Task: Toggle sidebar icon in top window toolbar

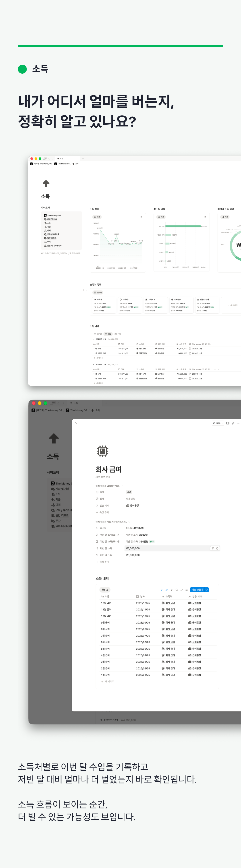Action: click(44, 158)
